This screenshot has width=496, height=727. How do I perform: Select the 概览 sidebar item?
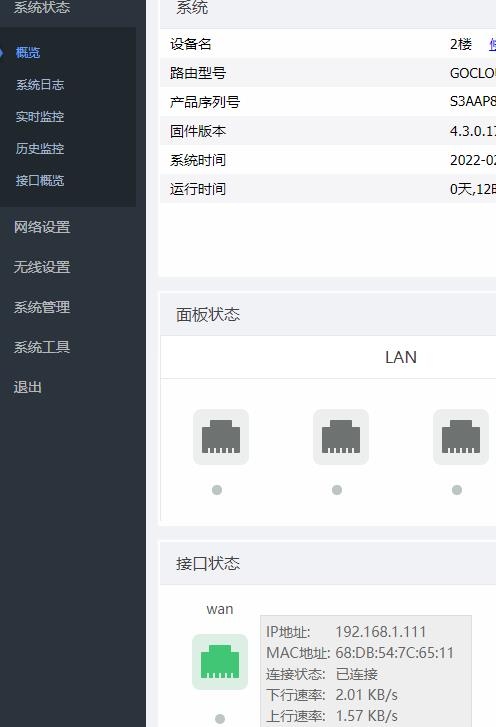click(x=28, y=53)
